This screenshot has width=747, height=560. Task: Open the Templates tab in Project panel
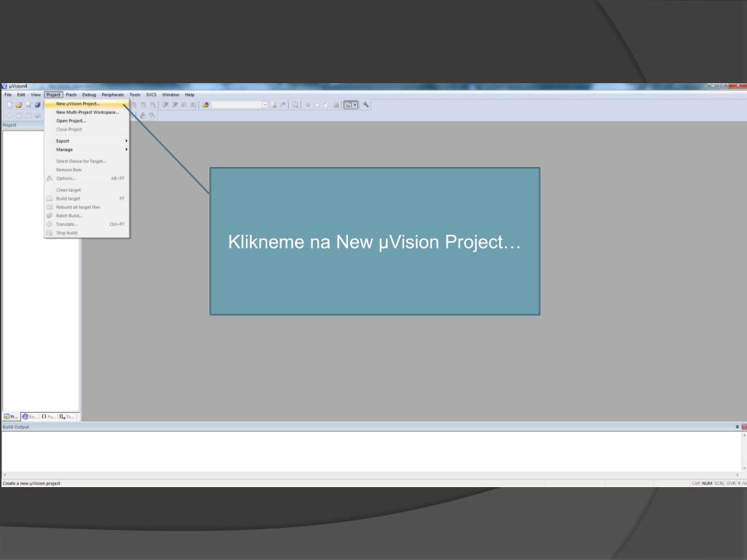point(67,416)
